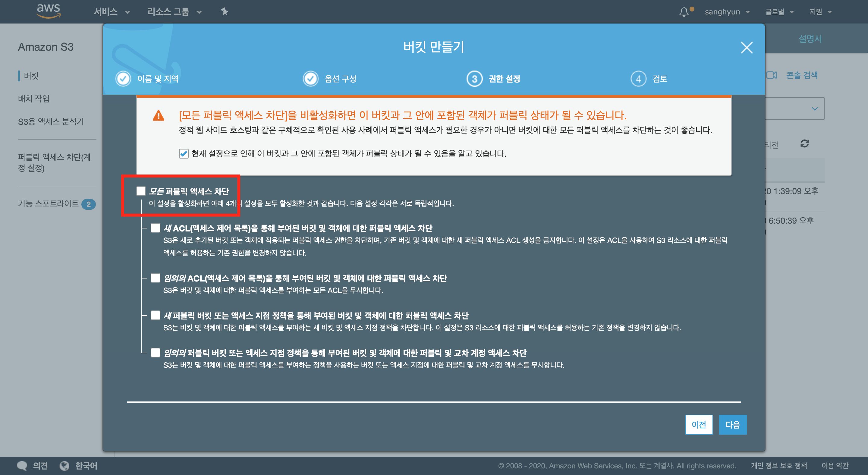Enable 모든 퍼블릭 액세스 차단 checkbox
868x475 pixels.
141,191
